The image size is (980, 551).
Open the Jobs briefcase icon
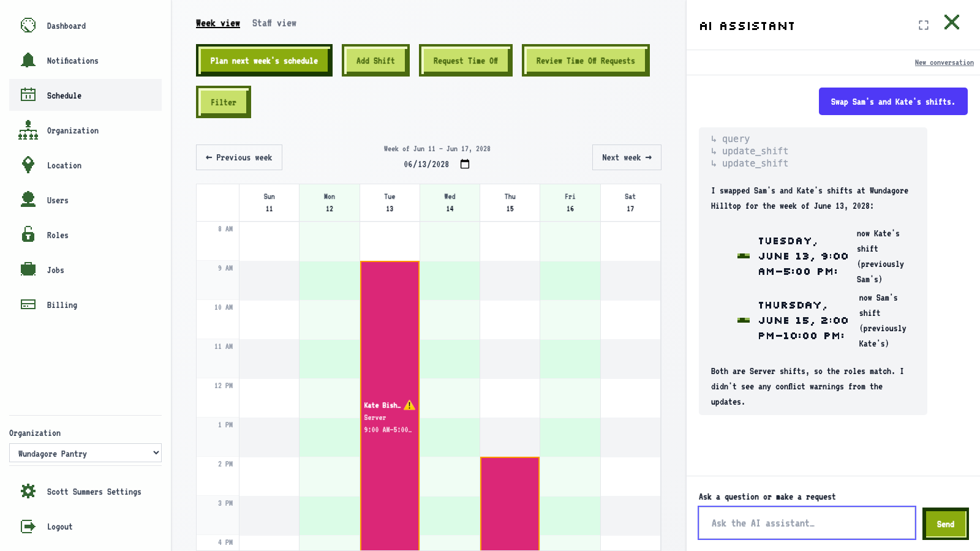(28, 269)
